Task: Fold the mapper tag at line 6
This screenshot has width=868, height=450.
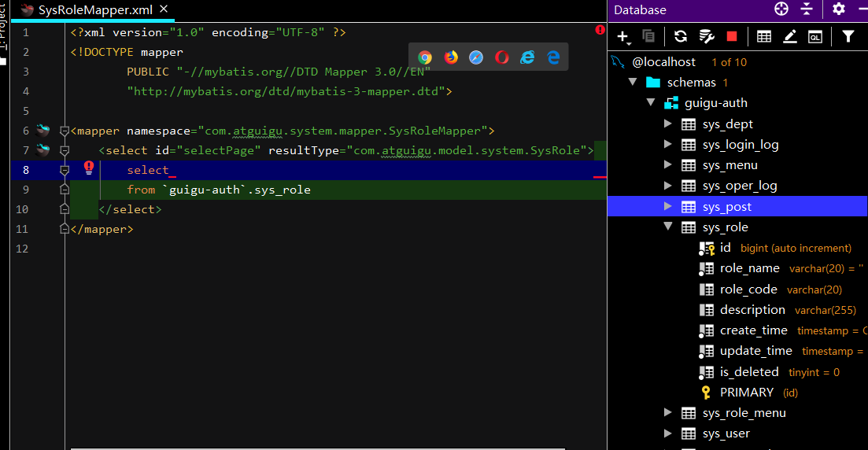Action: tap(65, 131)
